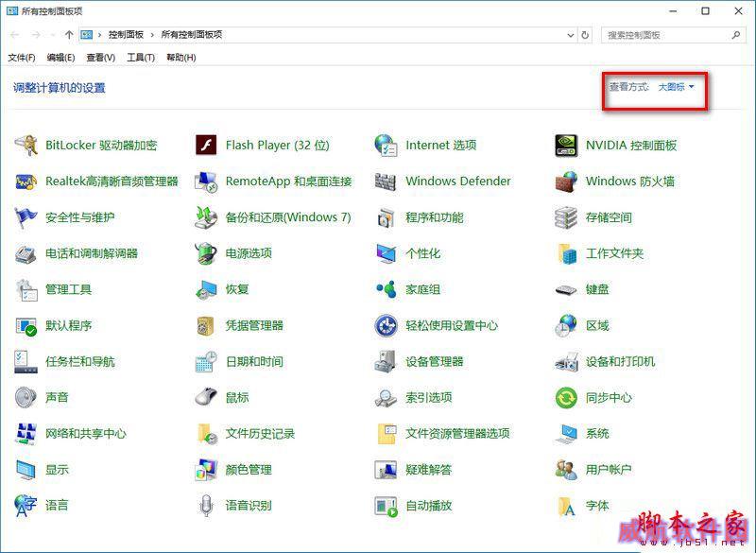Click the 控制面板 breadcrumb in address bar
The image size is (756, 553).
coord(126,35)
